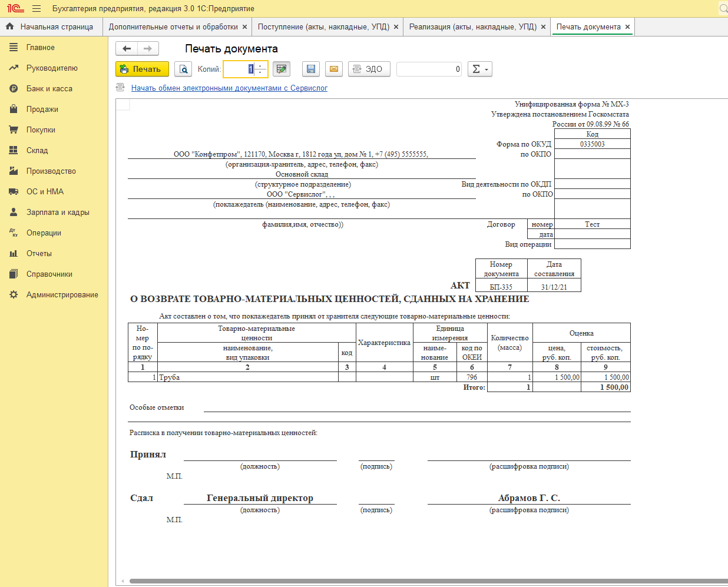Screen dimensions: 728x587
Task: Select the top-left corner cell of the spreadsheet
Action: point(123,105)
